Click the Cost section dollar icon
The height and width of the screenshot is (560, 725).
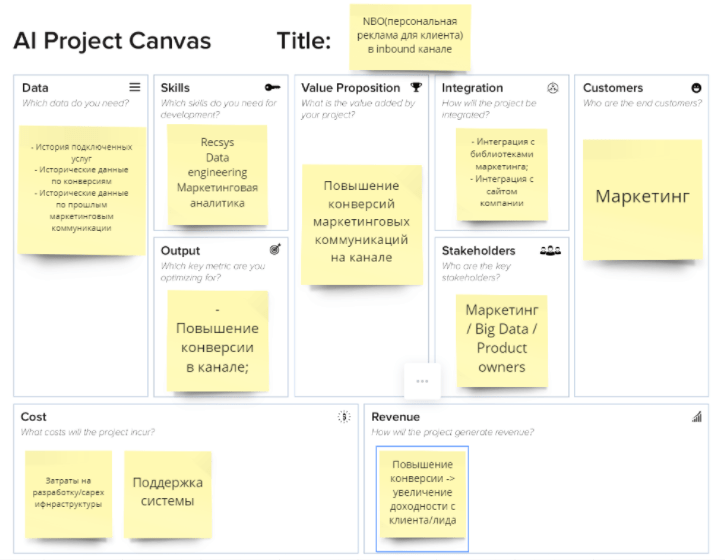[344, 417]
